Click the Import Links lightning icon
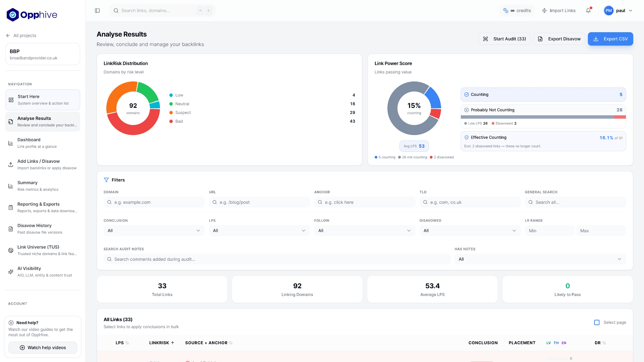This screenshot has width=644, height=362. pyautogui.click(x=544, y=11)
